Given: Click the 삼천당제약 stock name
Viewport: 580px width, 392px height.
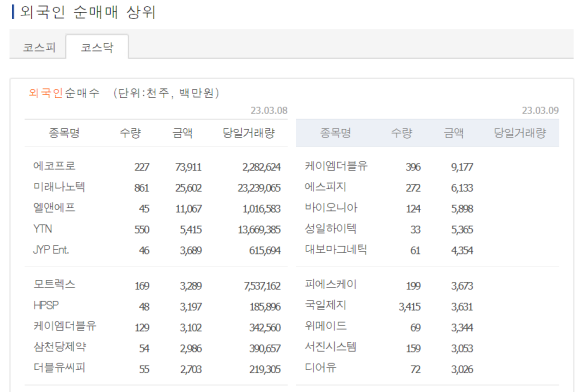Looking at the screenshot, I should pos(60,347).
